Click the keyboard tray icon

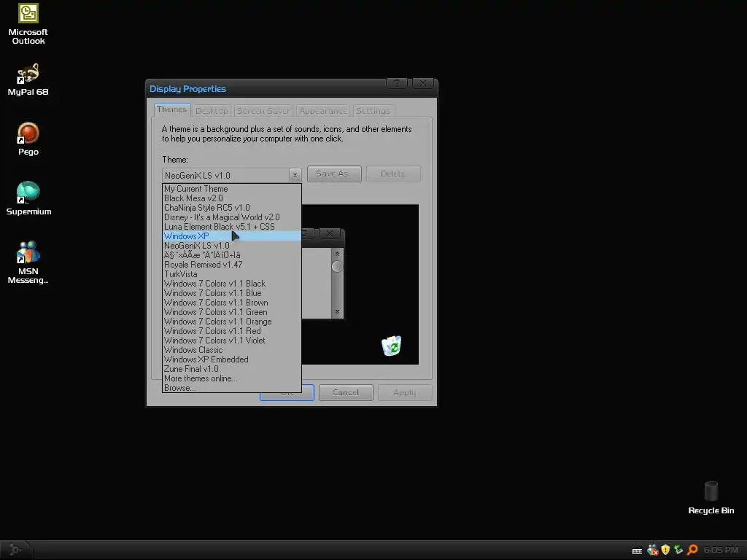click(637, 551)
